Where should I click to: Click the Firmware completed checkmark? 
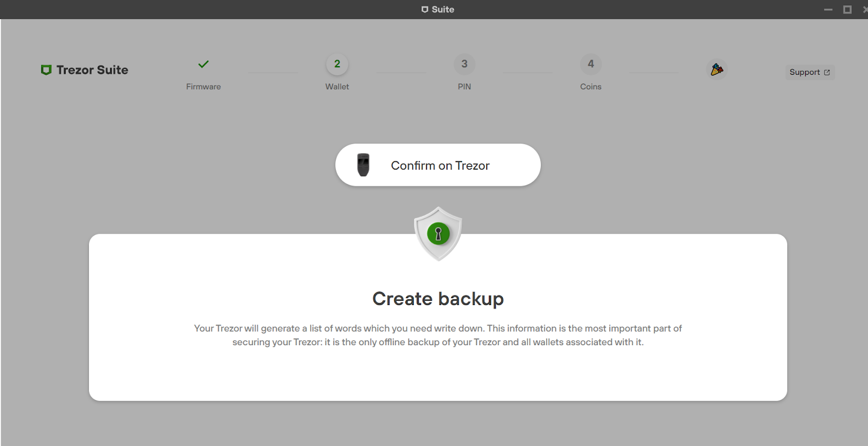click(x=203, y=64)
